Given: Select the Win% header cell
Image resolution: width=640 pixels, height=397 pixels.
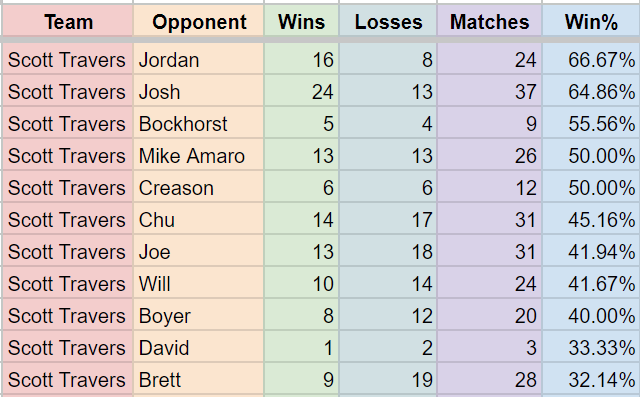Looking at the screenshot, I should (591, 21).
